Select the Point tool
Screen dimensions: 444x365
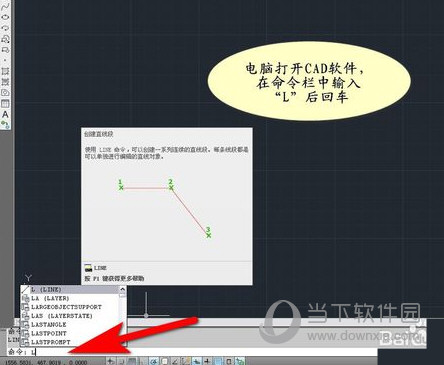click(5, 60)
